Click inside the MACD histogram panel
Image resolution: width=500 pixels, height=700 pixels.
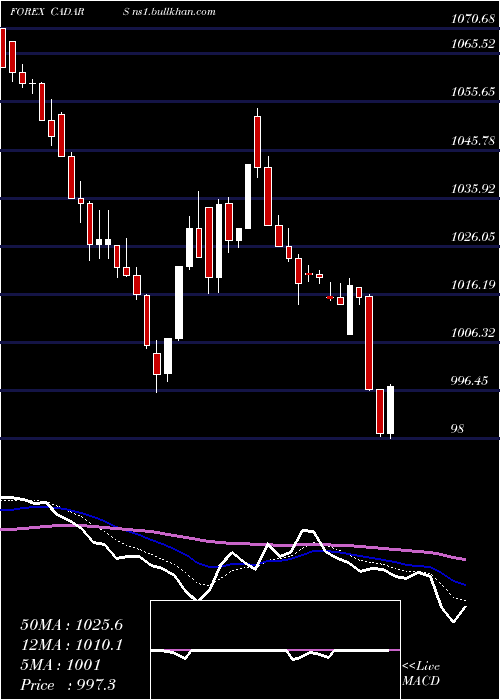click(275, 650)
